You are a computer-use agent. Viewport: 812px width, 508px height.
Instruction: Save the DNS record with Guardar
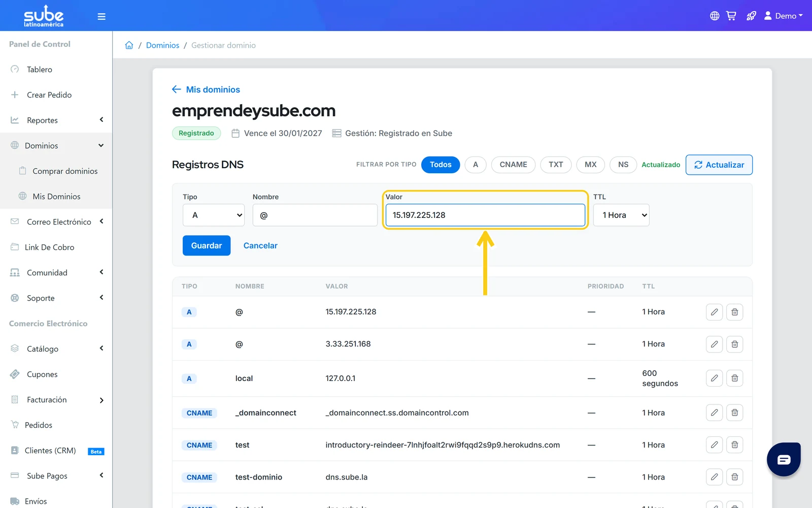coord(207,245)
